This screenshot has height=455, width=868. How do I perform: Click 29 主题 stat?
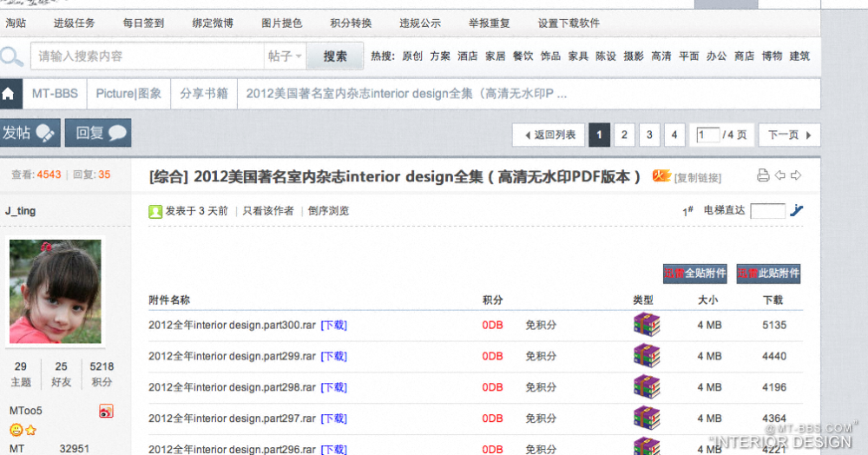(x=21, y=374)
